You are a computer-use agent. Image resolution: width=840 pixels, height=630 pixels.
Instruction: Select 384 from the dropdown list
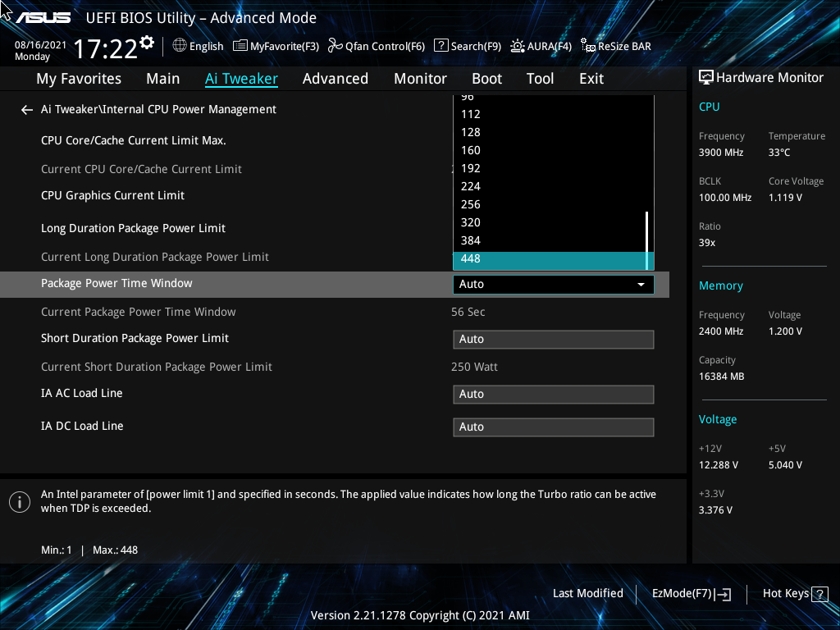click(x=550, y=240)
